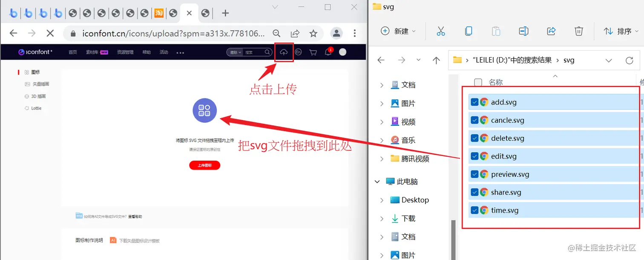Open notifications bell with red badge
Image resolution: width=644 pixels, height=260 pixels.
point(328,52)
